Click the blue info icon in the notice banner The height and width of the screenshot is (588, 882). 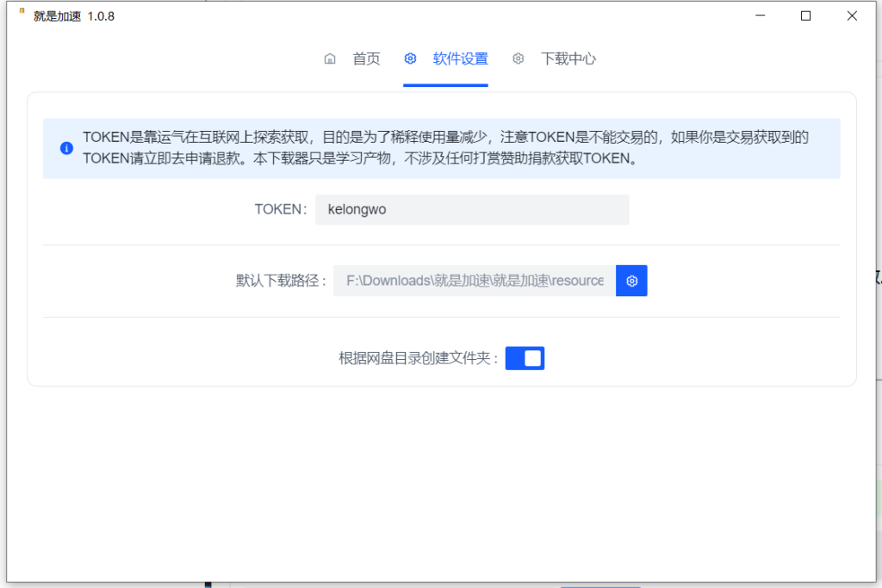pyautogui.click(x=66, y=147)
